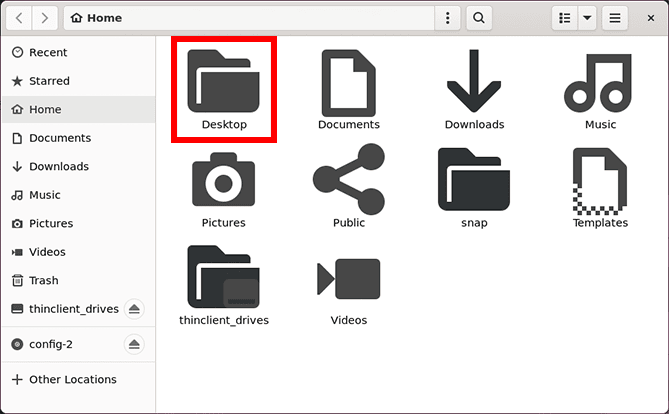Click the snap folder name label

474,223
